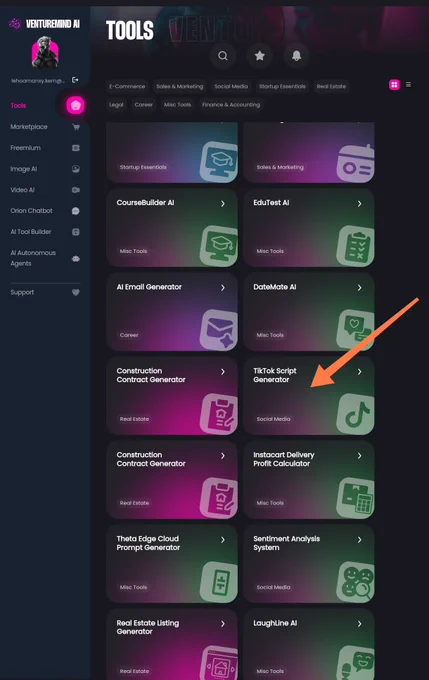The width and height of the screenshot is (429, 680).
Task: Filter tools by Finance & Accounting
Action: 231,105
